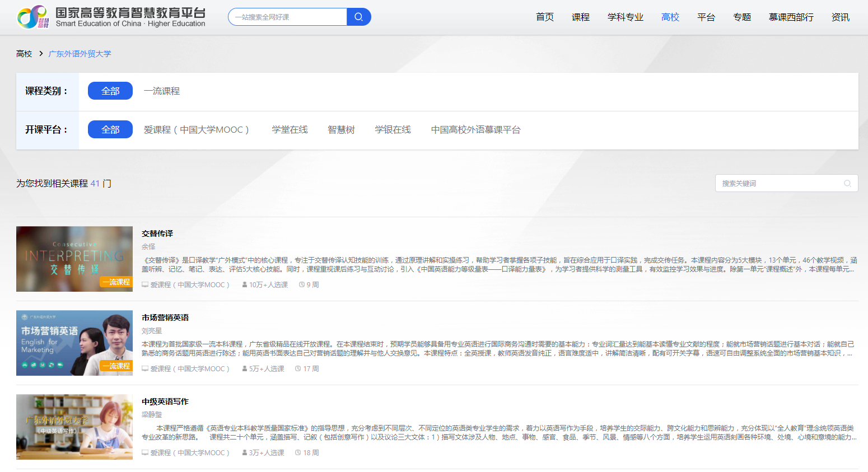Click the blue search magnifier button
Viewport: 868px width, 472px height.
click(x=358, y=17)
